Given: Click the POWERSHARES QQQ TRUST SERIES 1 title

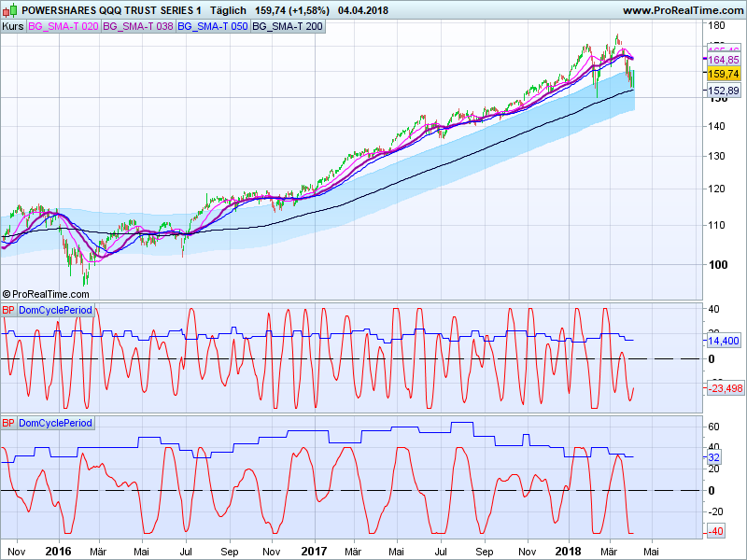Looking at the screenshot, I should point(111,10).
